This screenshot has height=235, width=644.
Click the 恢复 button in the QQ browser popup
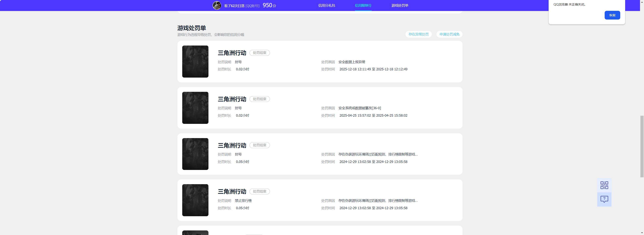click(612, 15)
